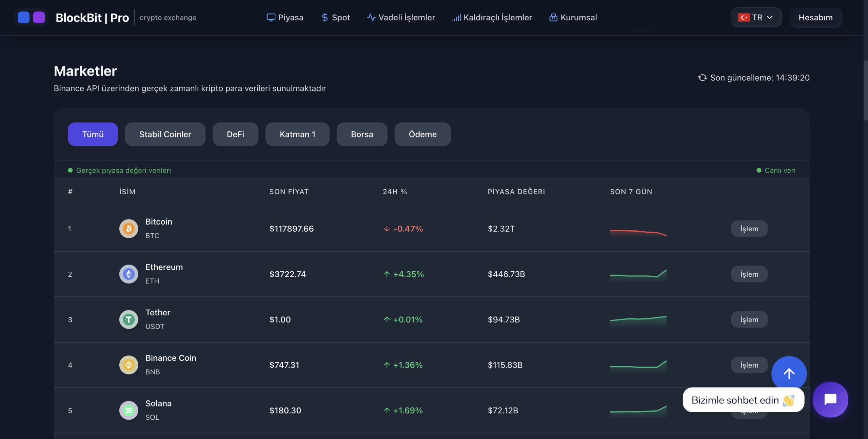The width and height of the screenshot is (868, 439).
Task: Click the Tether coin logo
Action: click(x=129, y=319)
